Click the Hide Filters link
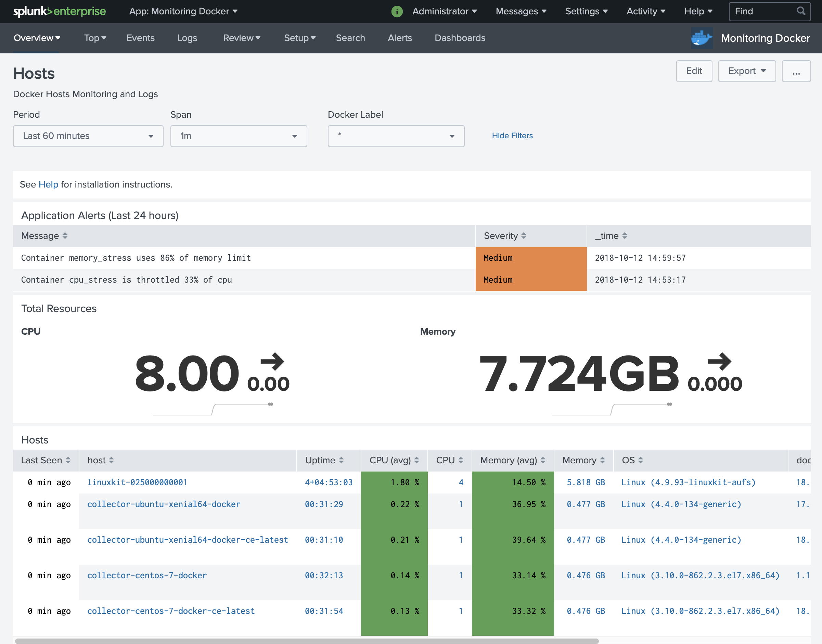 pos(512,136)
